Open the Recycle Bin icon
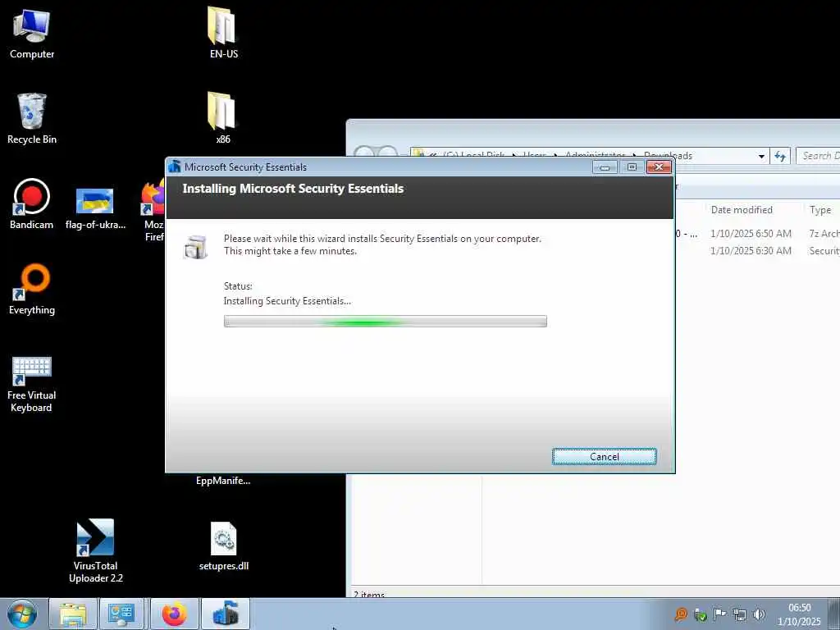840x630 pixels. (32, 118)
